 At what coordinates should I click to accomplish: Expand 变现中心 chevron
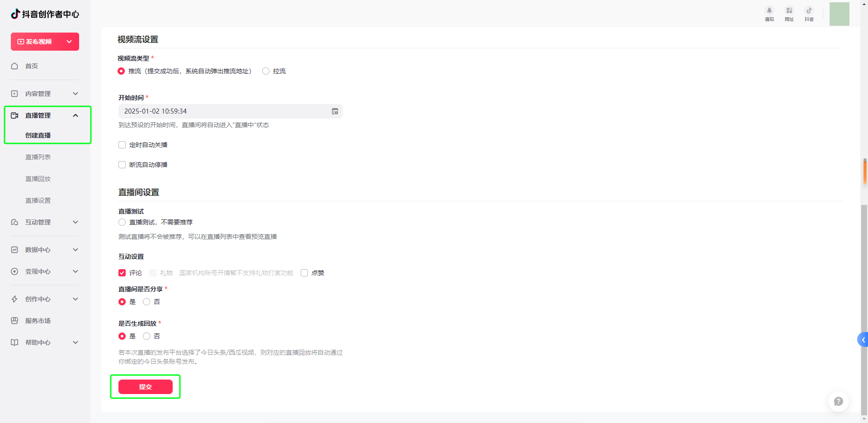click(x=75, y=271)
